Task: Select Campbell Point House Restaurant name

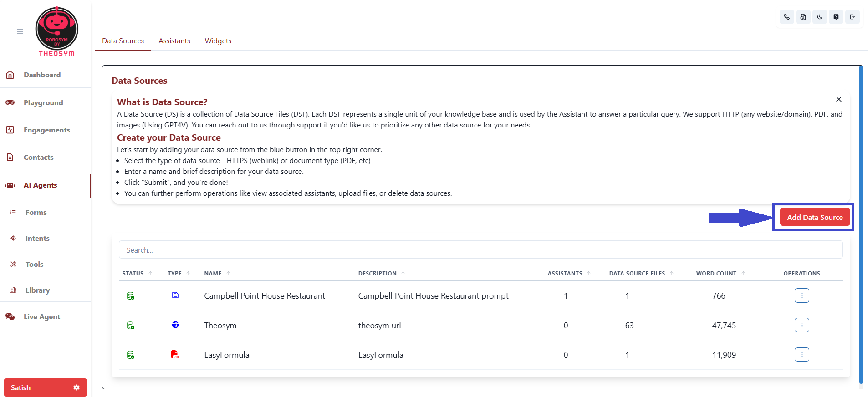Action: coord(265,296)
